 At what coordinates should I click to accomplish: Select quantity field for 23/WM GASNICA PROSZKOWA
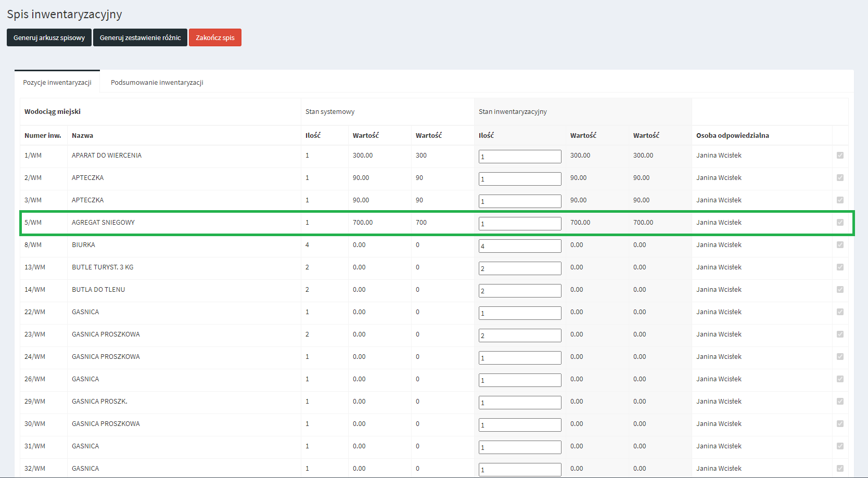pyautogui.click(x=519, y=335)
